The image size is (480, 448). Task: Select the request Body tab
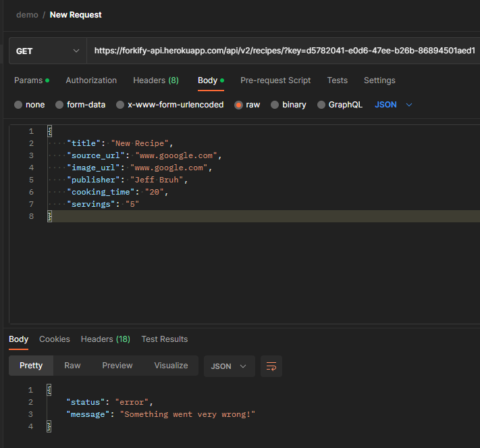pyautogui.click(x=211, y=80)
